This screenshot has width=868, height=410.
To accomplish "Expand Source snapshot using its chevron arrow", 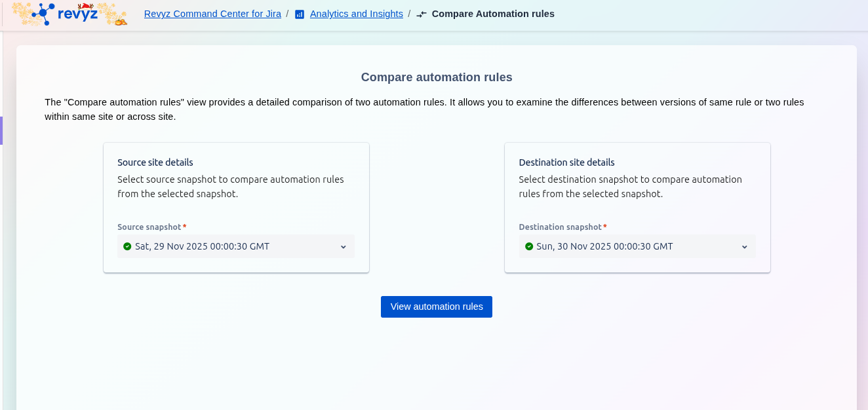I will tap(343, 247).
